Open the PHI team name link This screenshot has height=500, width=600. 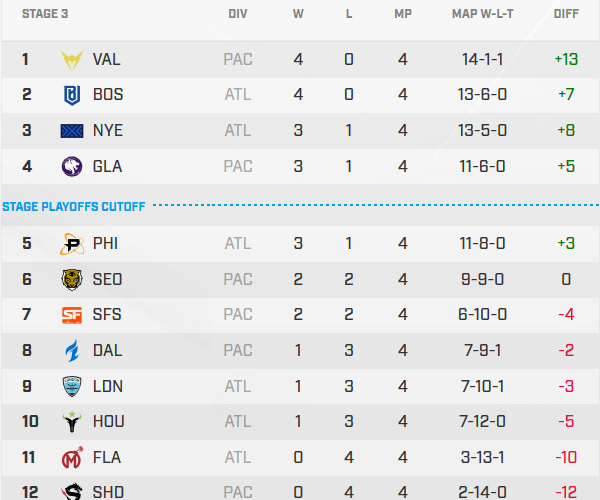coord(105,243)
